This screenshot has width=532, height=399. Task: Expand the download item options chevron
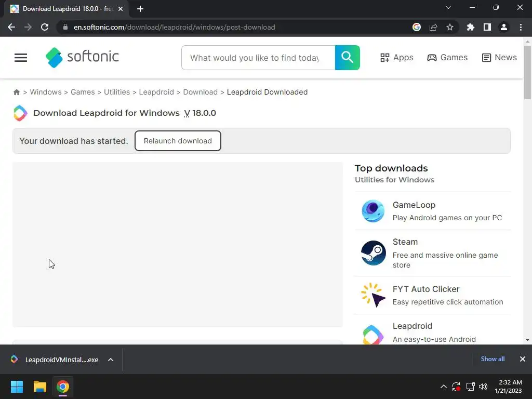[111, 360]
